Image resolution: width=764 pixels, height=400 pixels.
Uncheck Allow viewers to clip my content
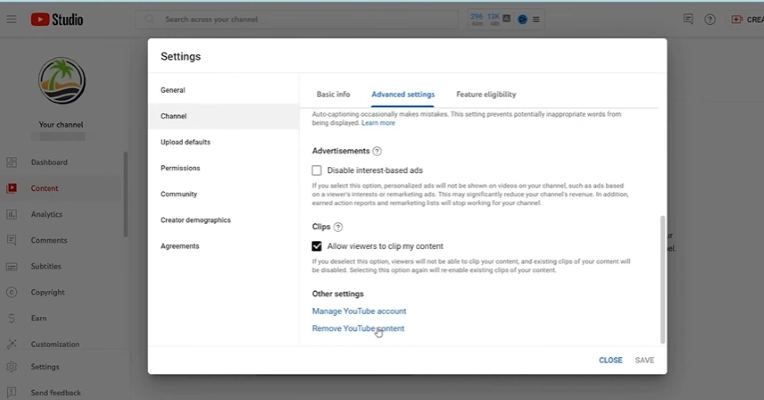[317, 246]
